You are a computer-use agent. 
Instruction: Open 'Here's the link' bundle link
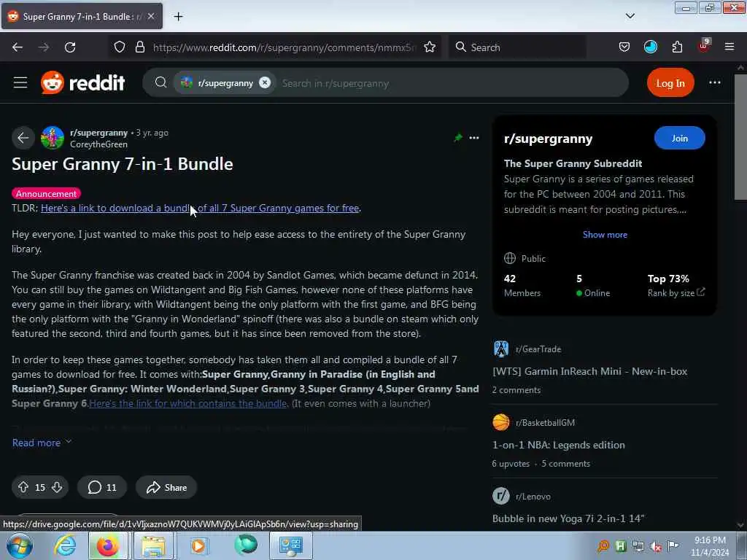tap(187, 403)
